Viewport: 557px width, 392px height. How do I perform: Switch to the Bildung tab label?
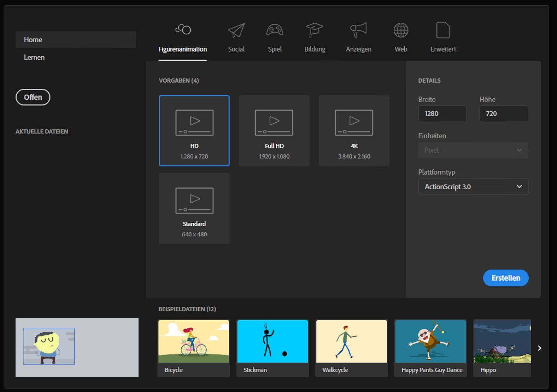click(315, 49)
